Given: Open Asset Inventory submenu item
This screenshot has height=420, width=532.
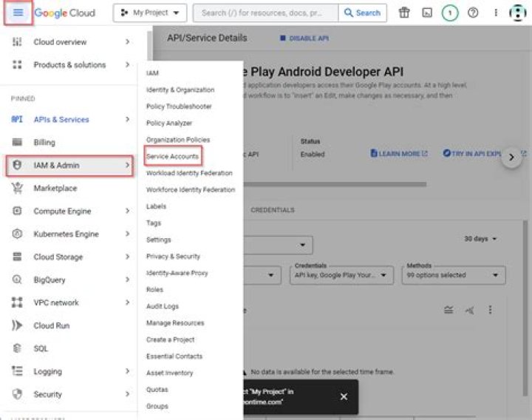Looking at the screenshot, I should coord(169,373).
